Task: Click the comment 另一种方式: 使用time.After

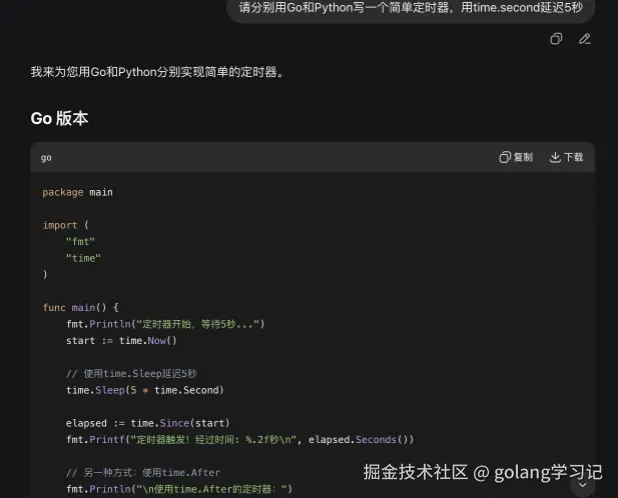Action: pyautogui.click(x=143, y=472)
